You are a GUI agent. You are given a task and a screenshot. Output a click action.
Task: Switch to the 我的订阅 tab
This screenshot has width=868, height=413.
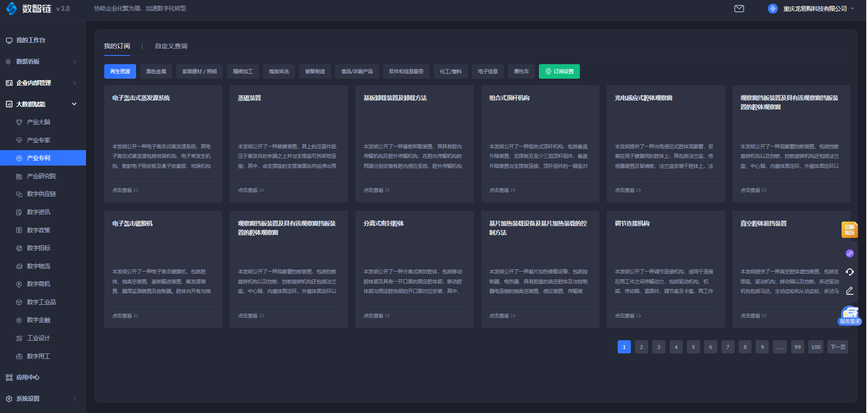click(x=117, y=46)
